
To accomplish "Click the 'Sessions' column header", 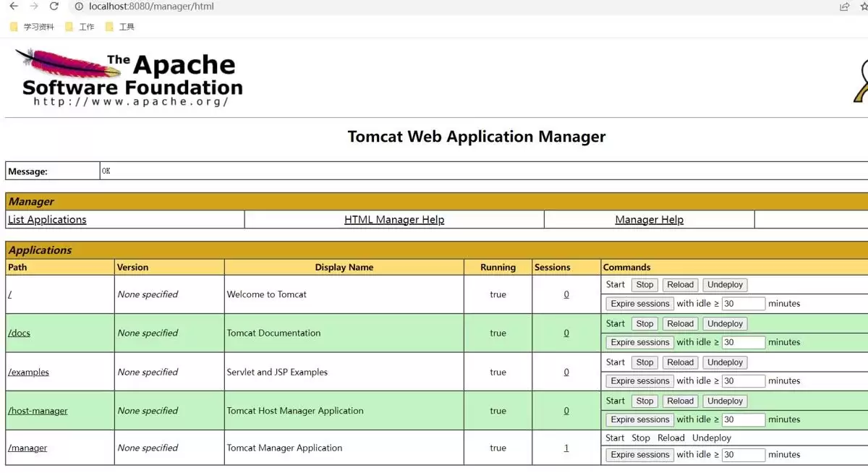I will point(553,268).
